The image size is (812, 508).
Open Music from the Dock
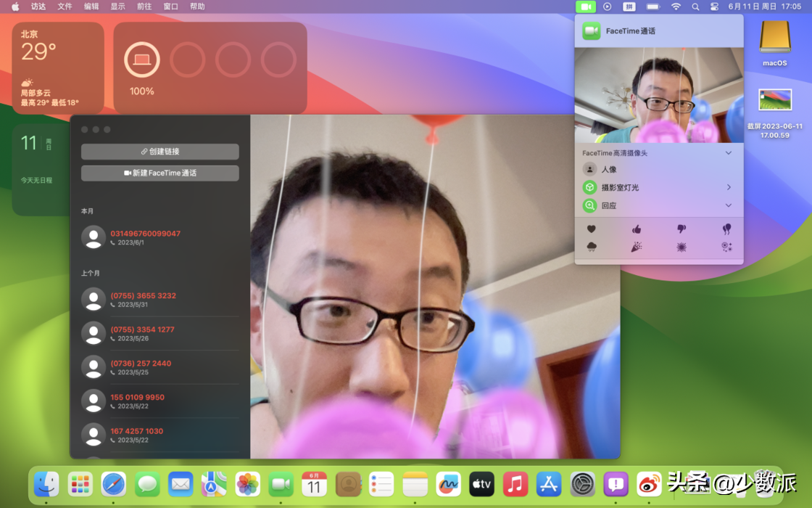pos(515,484)
